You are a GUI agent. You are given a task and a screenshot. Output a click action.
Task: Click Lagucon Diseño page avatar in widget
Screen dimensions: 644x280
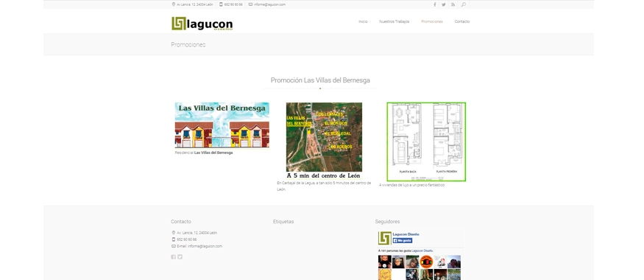click(384, 238)
